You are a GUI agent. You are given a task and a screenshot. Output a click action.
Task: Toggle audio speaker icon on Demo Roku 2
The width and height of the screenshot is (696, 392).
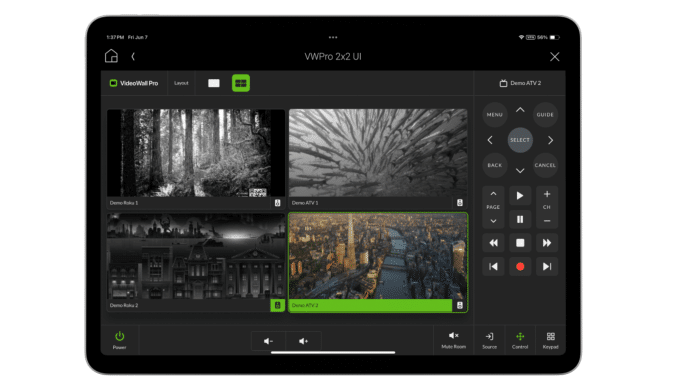pyautogui.click(x=277, y=305)
